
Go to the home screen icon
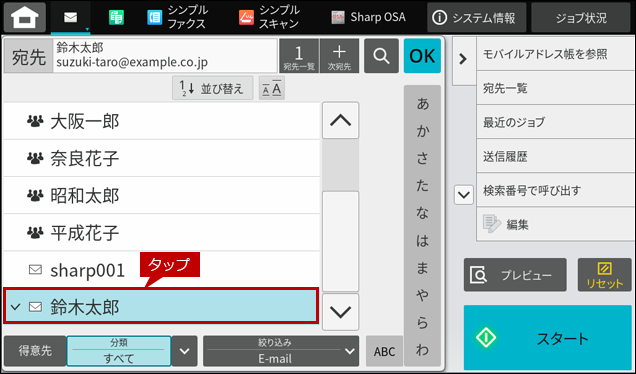click(x=24, y=17)
